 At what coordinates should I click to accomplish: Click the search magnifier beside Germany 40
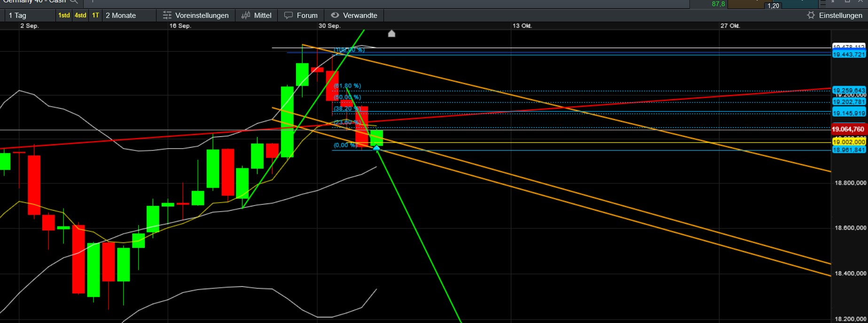coord(74,2)
